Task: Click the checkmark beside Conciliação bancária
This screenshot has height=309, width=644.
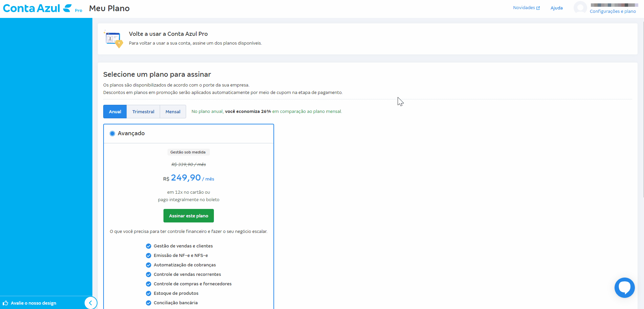Action: pos(148,303)
